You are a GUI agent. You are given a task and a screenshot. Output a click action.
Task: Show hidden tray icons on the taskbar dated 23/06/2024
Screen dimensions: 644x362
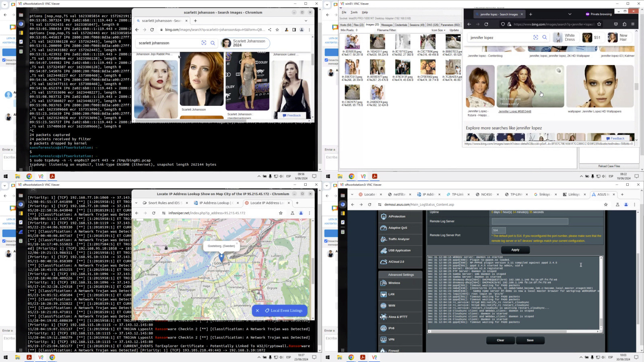259,357
